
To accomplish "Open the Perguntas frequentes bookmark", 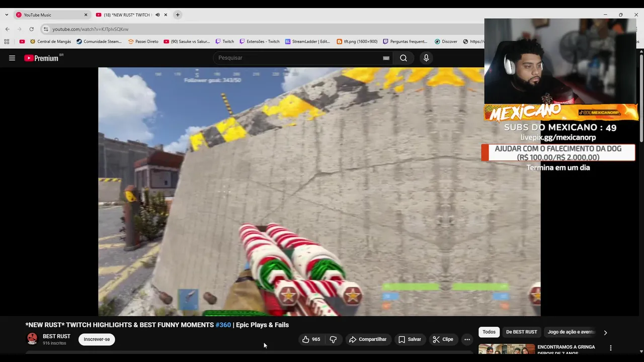I will click(x=405, y=42).
